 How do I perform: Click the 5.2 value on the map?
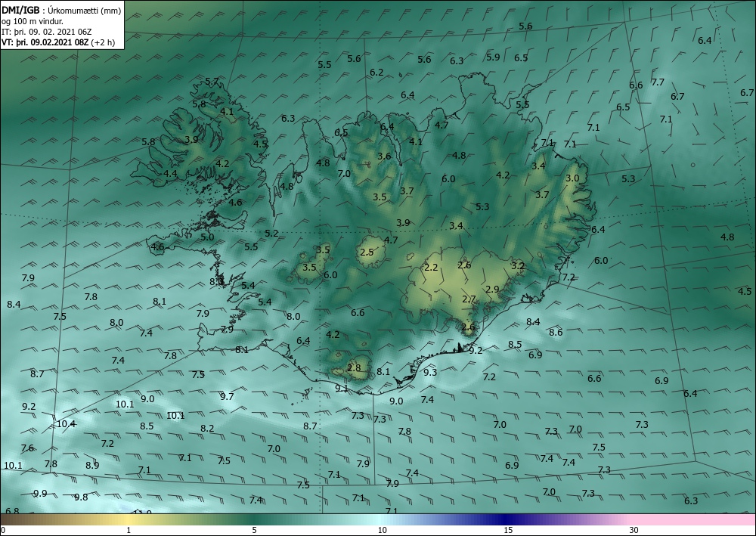[x=271, y=234]
